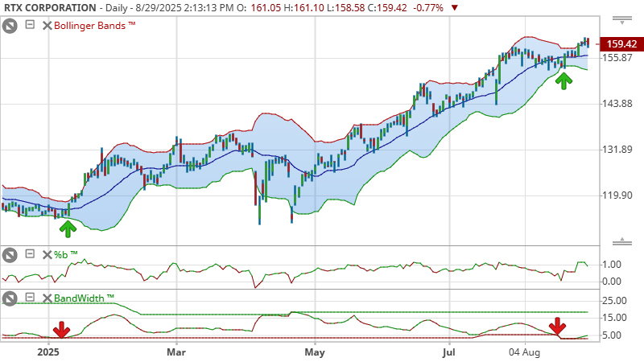Click the price scale bottom handle
Image resolution: width=644 pixels, height=362 pixels.
pyautogui.click(x=621, y=242)
